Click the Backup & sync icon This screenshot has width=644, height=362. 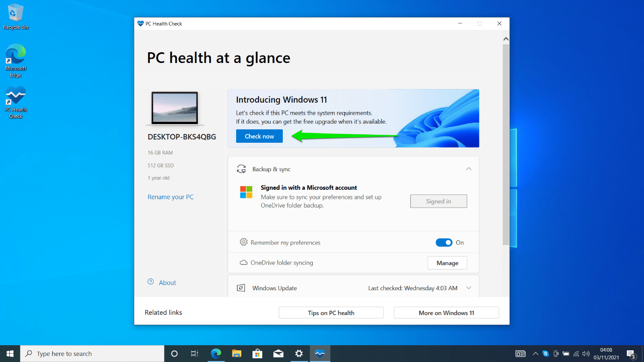241,169
